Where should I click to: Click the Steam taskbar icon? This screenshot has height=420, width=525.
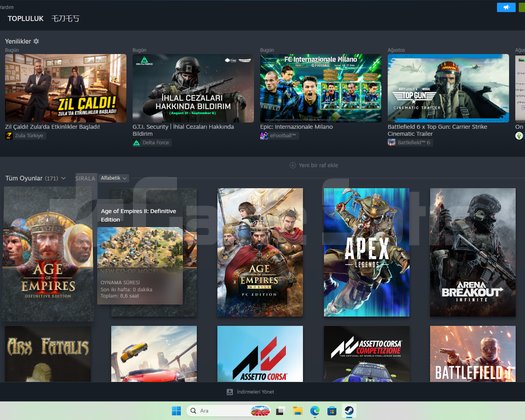349,411
